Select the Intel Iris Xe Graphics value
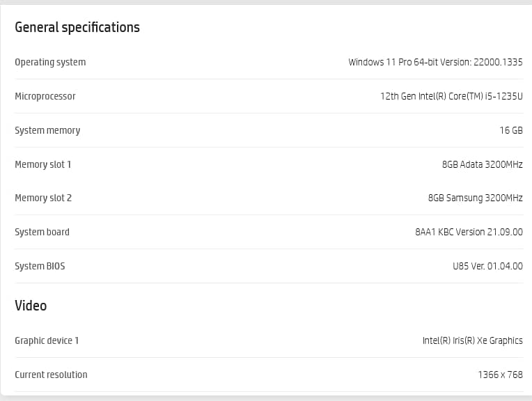The width and height of the screenshot is (532, 401). point(472,340)
